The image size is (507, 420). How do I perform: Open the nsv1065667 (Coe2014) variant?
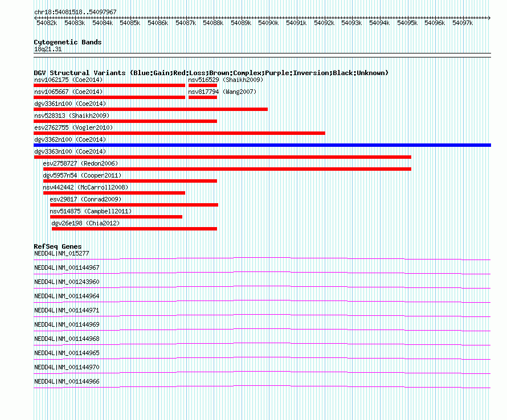coord(68,92)
